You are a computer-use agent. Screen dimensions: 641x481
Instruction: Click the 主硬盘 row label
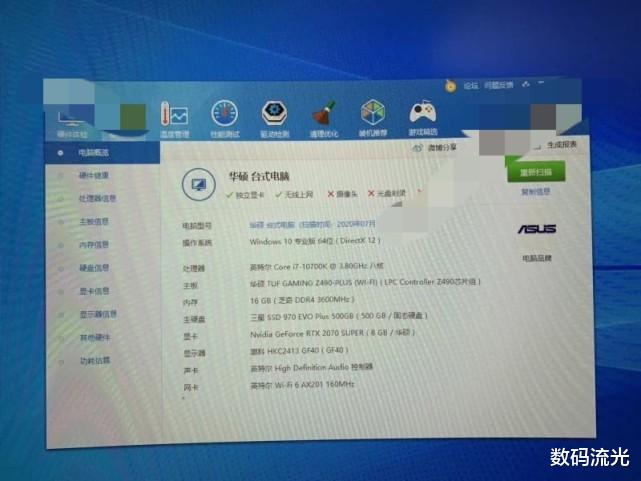click(194, 319)
